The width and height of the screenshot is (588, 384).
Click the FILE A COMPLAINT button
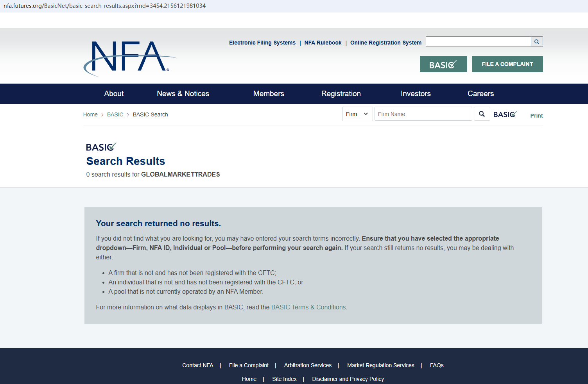pos(507,64)
